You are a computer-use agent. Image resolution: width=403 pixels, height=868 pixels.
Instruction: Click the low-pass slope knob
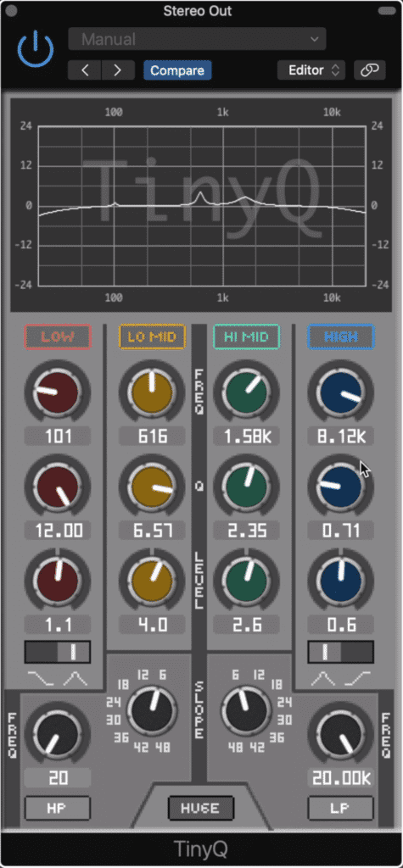[246, 711]
